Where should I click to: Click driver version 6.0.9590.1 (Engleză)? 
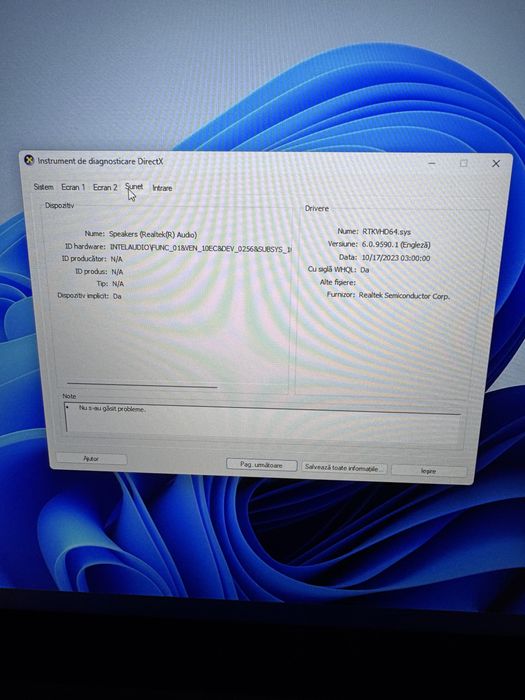pos(396,245)
